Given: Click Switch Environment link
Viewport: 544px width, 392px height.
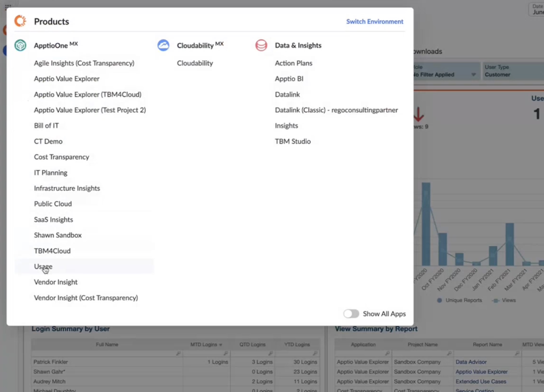Looking at the screenshot, I should pyautogui.click(x=375, y=22).
